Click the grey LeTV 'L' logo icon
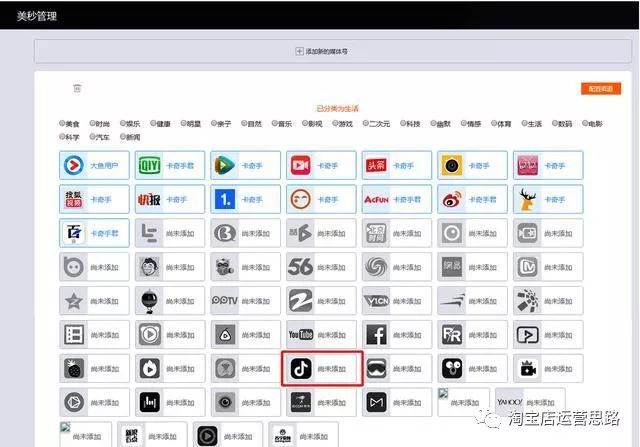This screenshot has width=640, height=447. pos(149,233)
